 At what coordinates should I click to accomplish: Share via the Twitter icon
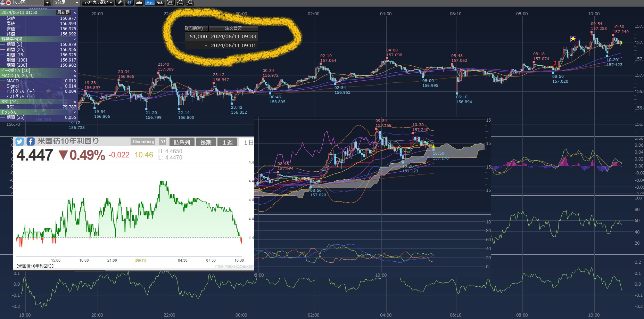[x=19, y=141]
